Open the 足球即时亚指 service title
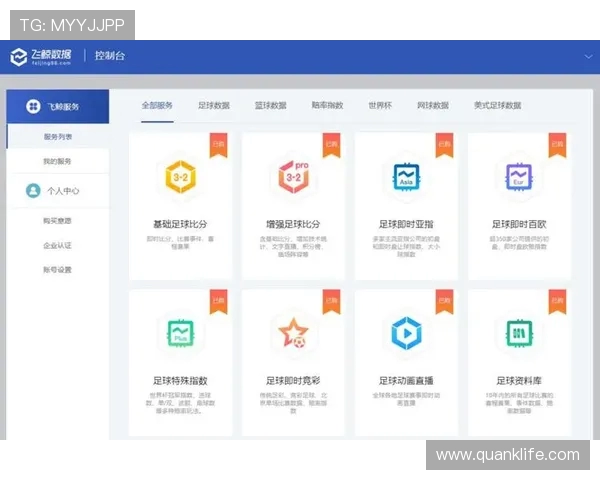The width and height of the screenshot is (600, 480). coord(406,224)
